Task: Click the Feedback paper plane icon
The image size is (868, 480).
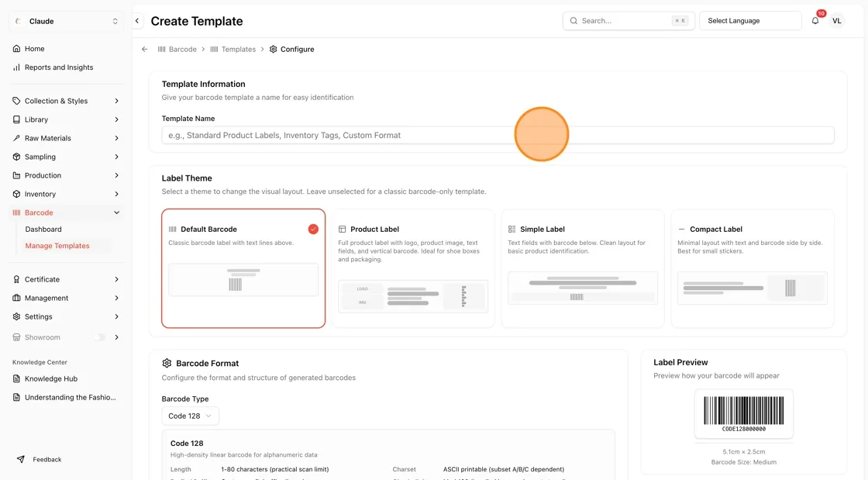Action: pyautogui.click(x=20, y=460)
